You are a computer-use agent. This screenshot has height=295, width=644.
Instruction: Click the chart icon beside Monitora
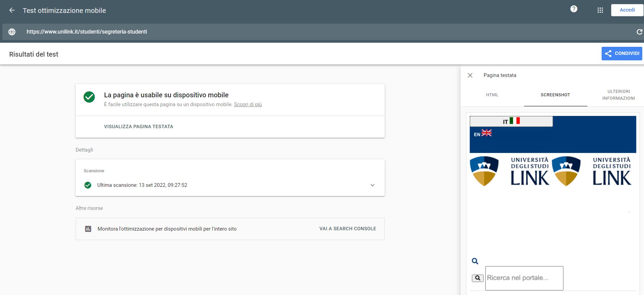[88, 229]
